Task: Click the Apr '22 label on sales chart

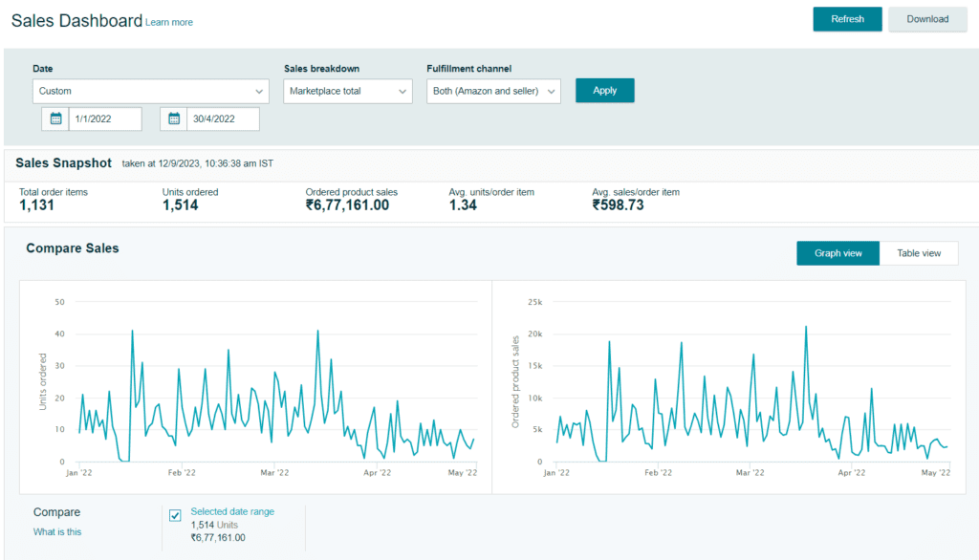Action: point(852,473)
